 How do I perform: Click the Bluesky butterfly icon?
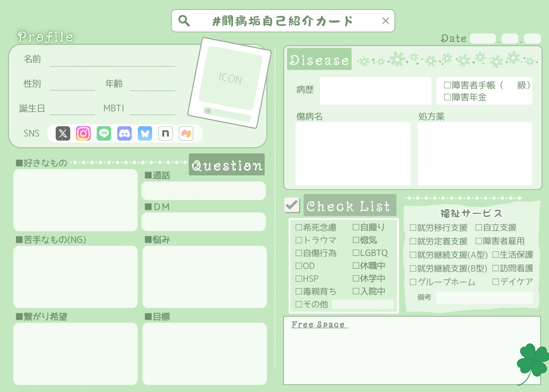click(145, 134)
